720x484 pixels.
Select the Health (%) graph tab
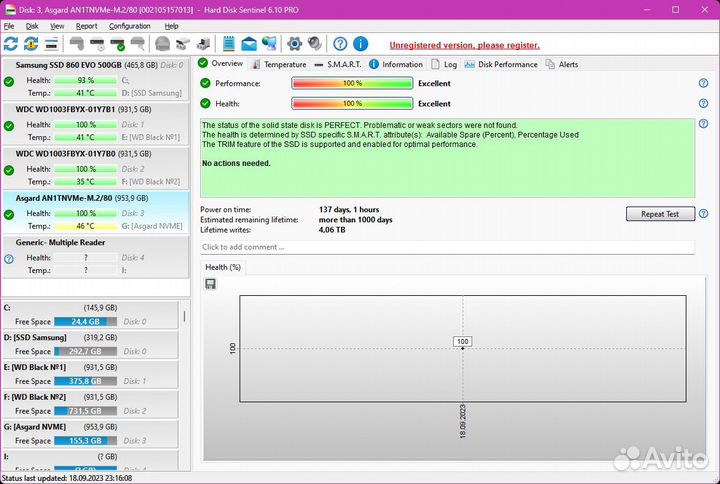(x=223, y=267)
